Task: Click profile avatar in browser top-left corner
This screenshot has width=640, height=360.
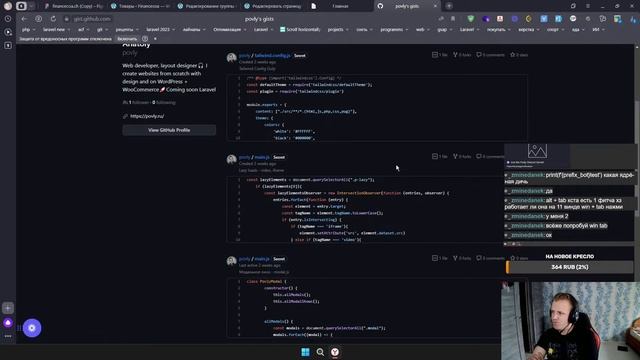Action: pos(7,6)
